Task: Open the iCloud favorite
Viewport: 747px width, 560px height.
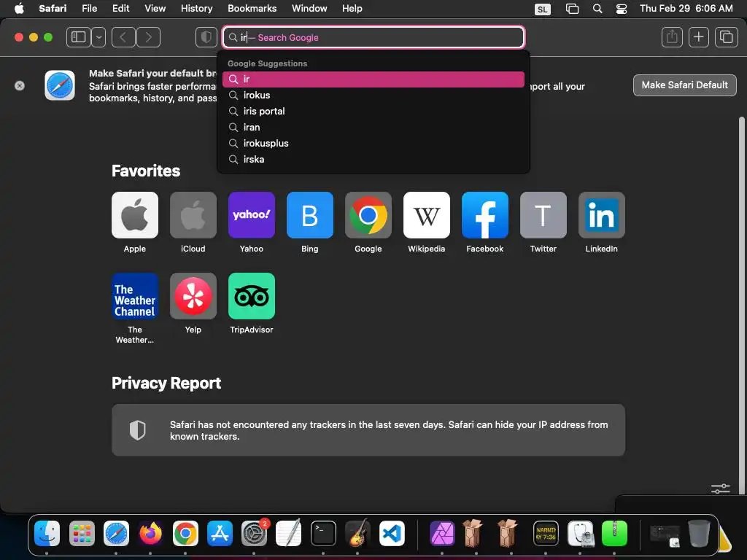Action: 193,215
